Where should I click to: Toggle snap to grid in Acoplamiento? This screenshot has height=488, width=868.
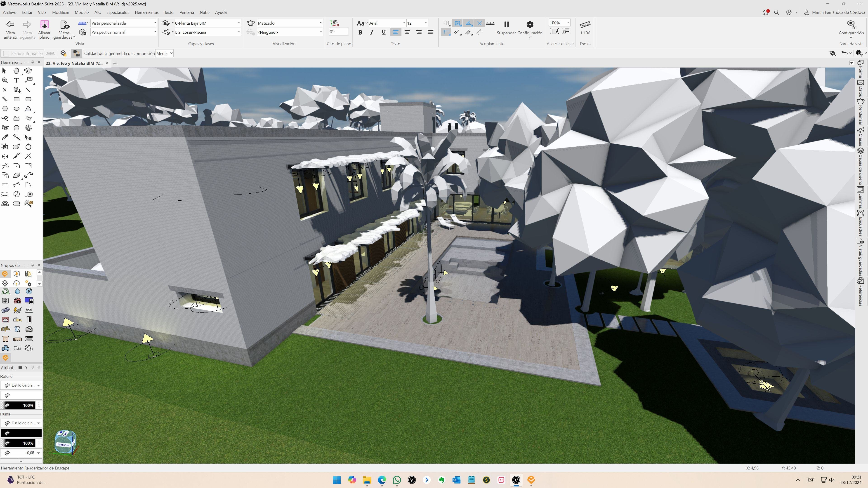pos(446,23)
